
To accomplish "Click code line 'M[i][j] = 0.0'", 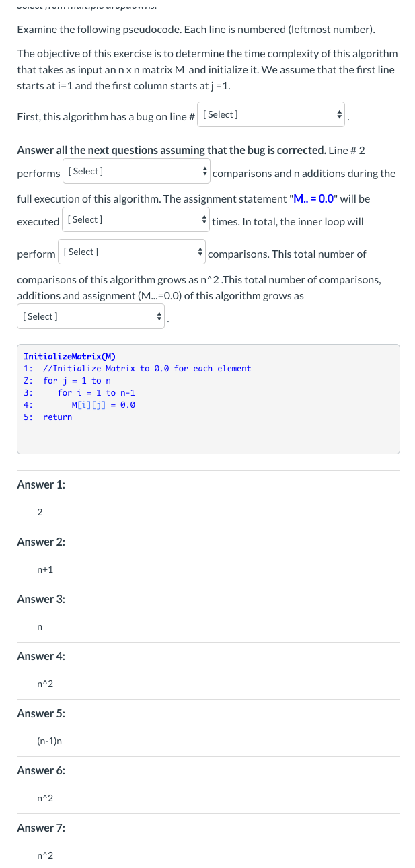I will [103, 405].
